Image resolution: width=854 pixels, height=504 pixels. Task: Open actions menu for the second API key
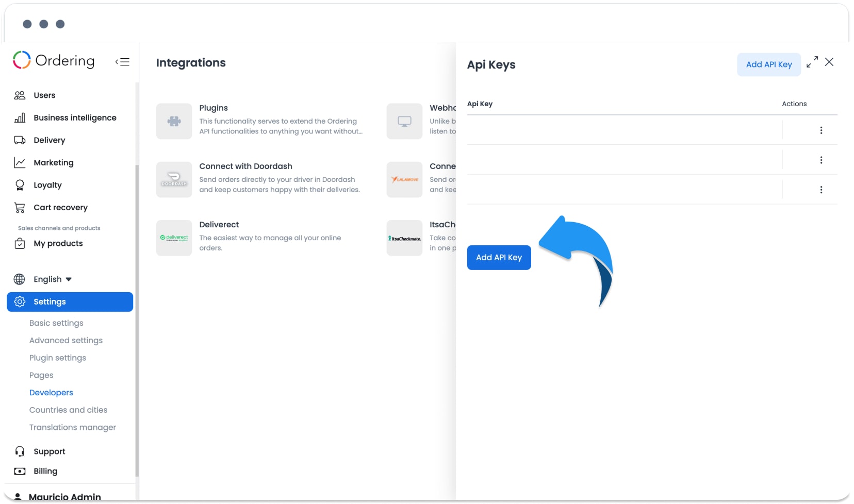tap(821, 160)
